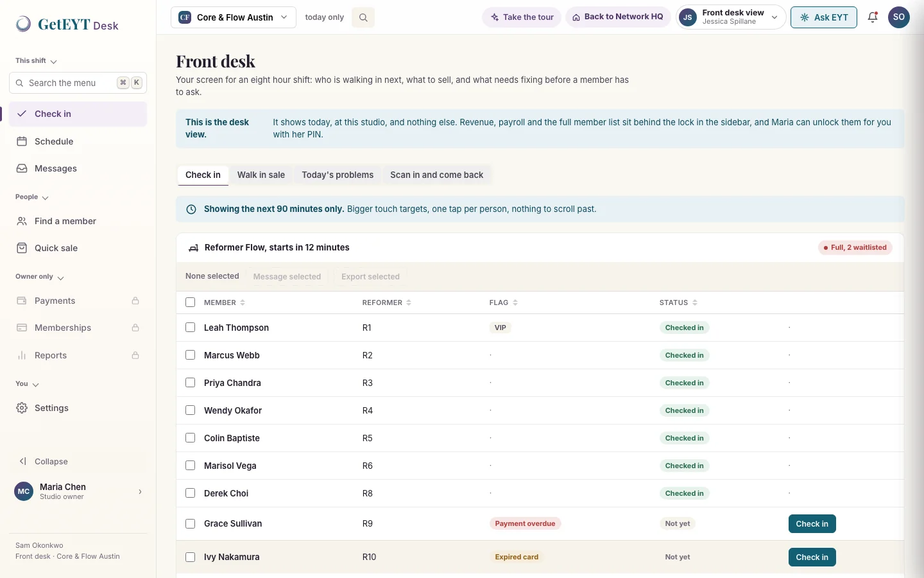Open the Core & Flow Austin studio dropdown
This screenshot has height=578, width=924.
[x=234, y=17]
